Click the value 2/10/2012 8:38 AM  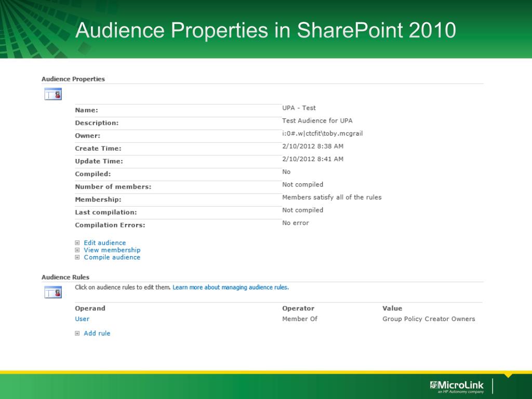pos(313,146)
